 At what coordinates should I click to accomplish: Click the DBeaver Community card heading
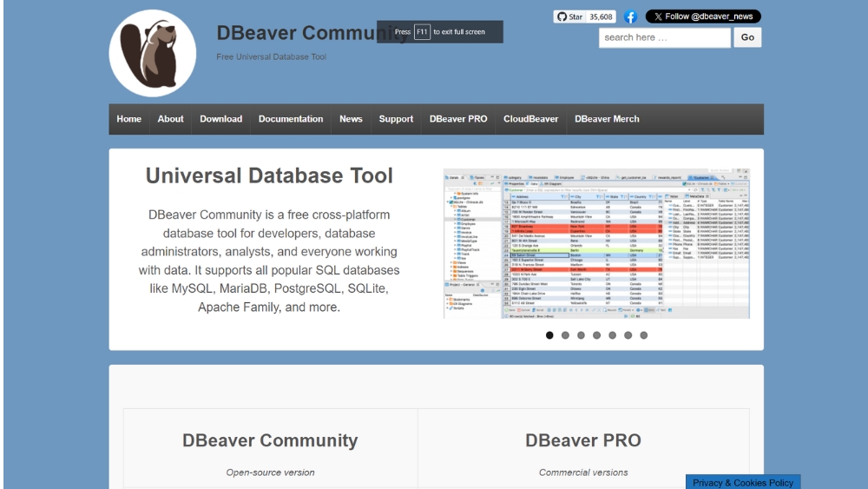coord(270,440)
